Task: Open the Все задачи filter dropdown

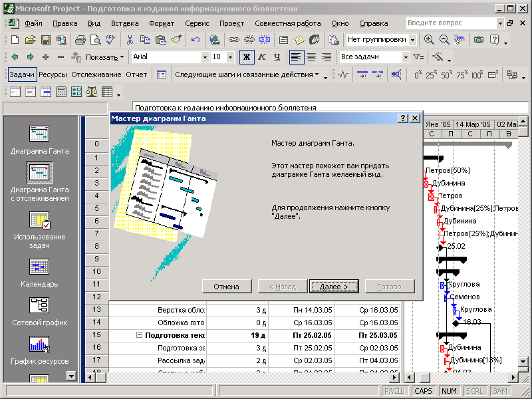Action: coord(406,57)
